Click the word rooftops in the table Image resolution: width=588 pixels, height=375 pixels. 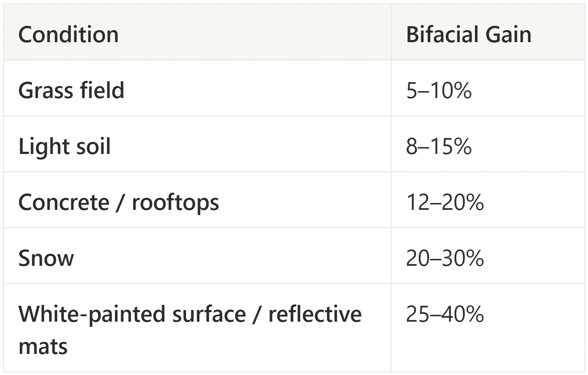click(x=175, y=203)
